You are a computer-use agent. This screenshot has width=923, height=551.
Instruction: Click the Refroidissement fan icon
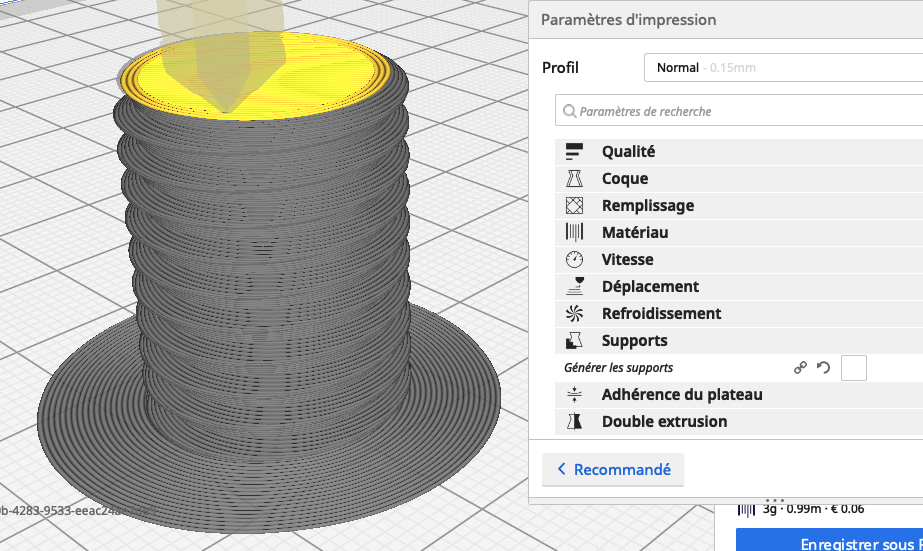[x=574, y=313]
